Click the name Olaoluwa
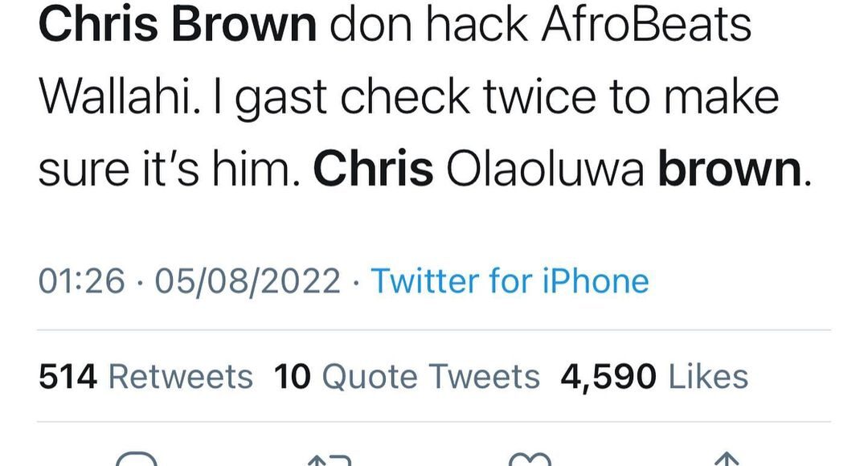This screenshot has height=466, width=868. [546, 170]
